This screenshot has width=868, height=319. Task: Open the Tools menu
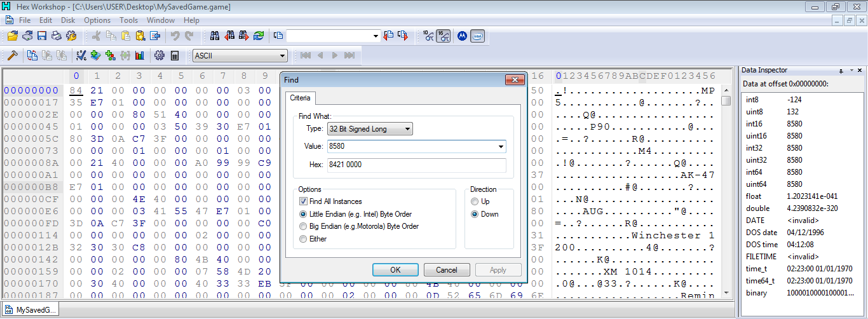[x=128, y=20]
